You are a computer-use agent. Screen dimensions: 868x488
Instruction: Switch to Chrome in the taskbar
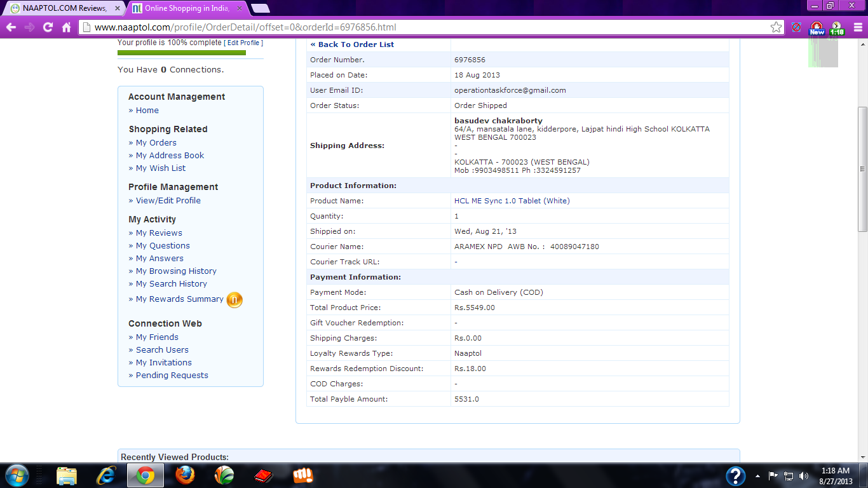(146, 475)
